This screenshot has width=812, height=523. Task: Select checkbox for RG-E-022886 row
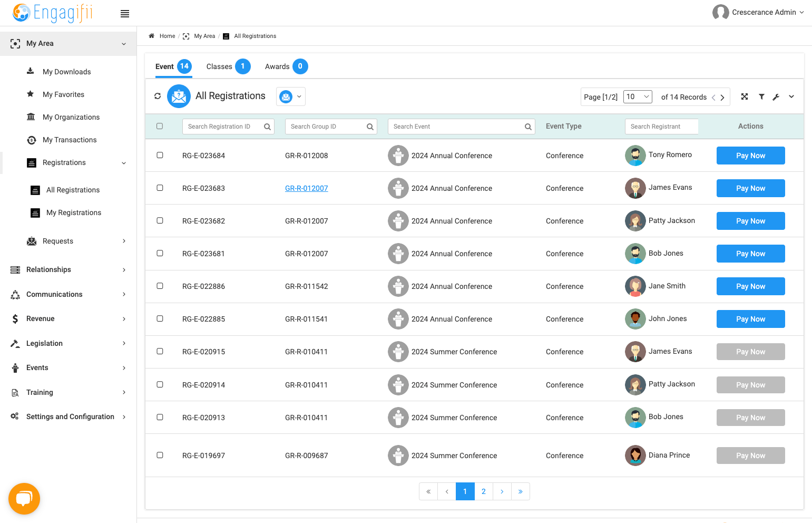pos(160,286)
